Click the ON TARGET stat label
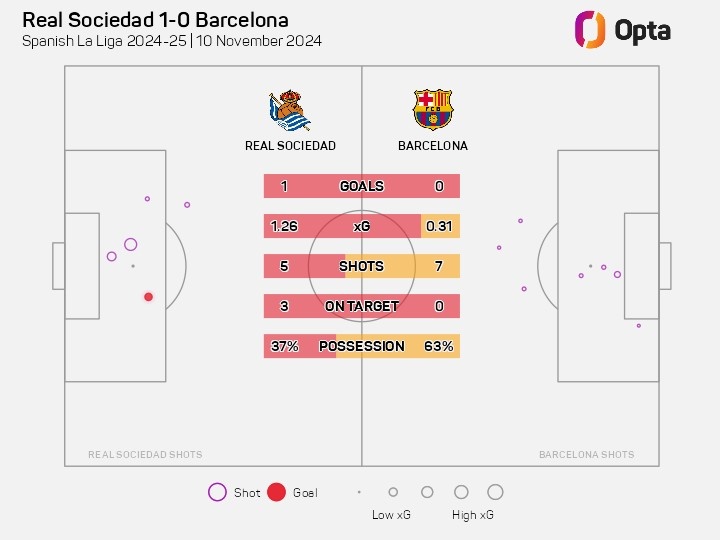Image resolution: width=720 pixels, height=540 pixels. (361, 306)
